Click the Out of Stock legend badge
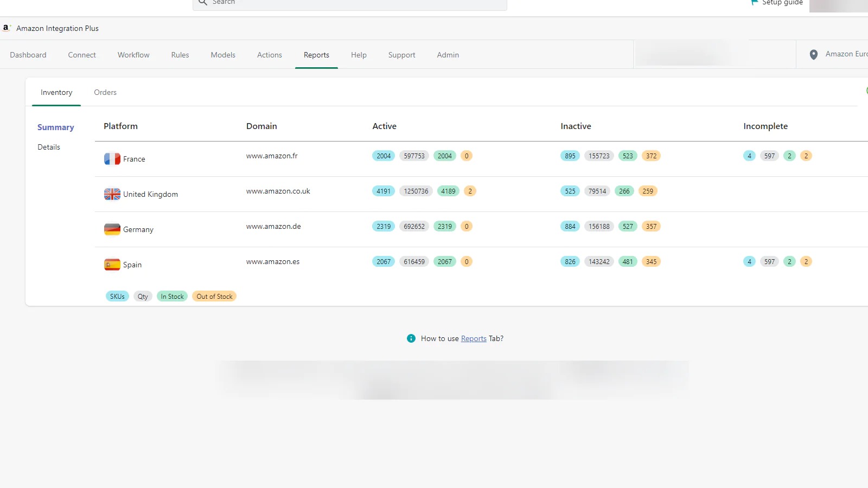 pos(214,296)
